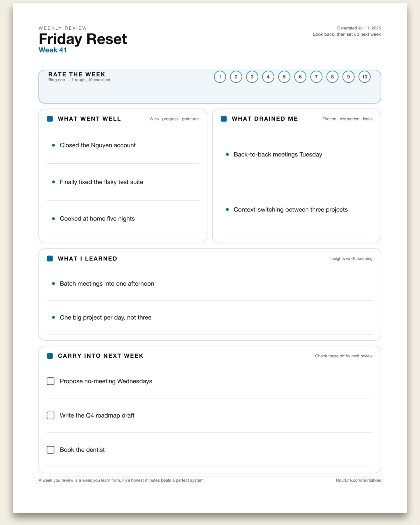Ring rating number 3
Image resolution: width=420 pixels, height=525 pixels.
point(252,77)
